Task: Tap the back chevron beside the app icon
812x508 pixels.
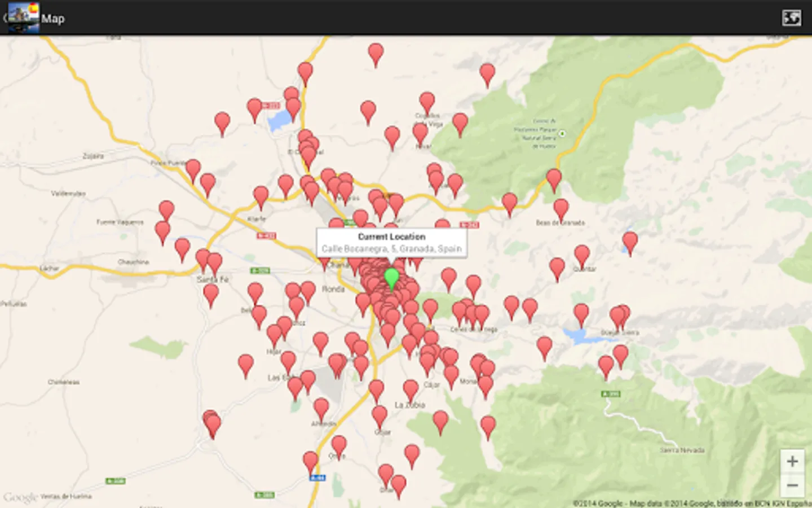Action: coord(6,17)
